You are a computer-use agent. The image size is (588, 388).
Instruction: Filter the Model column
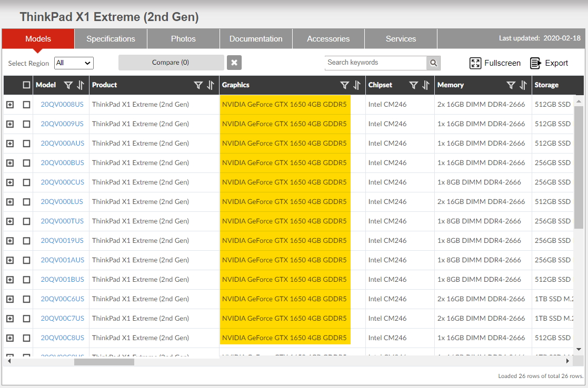click(x=68, y=85)
